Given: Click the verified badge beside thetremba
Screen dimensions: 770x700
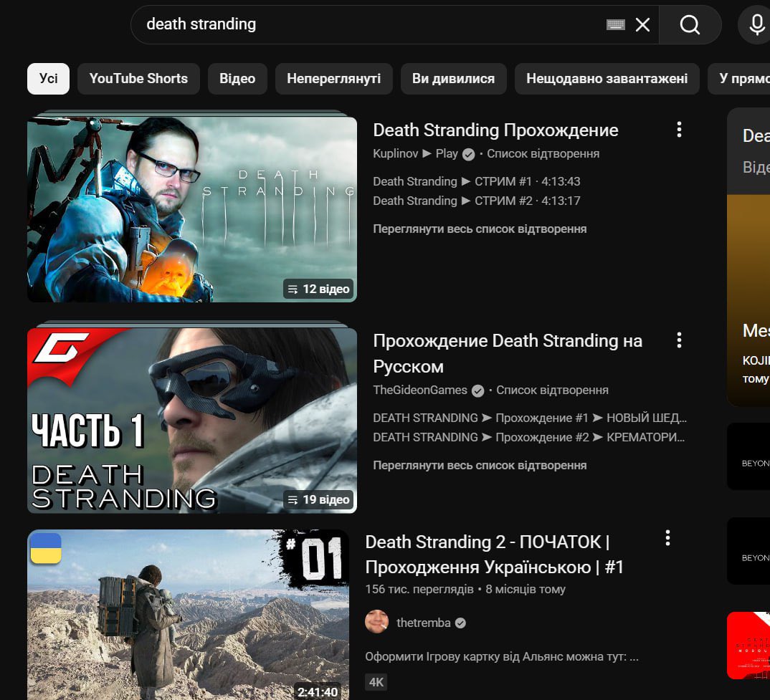Looking at the screenshot, I should [460, 623].
